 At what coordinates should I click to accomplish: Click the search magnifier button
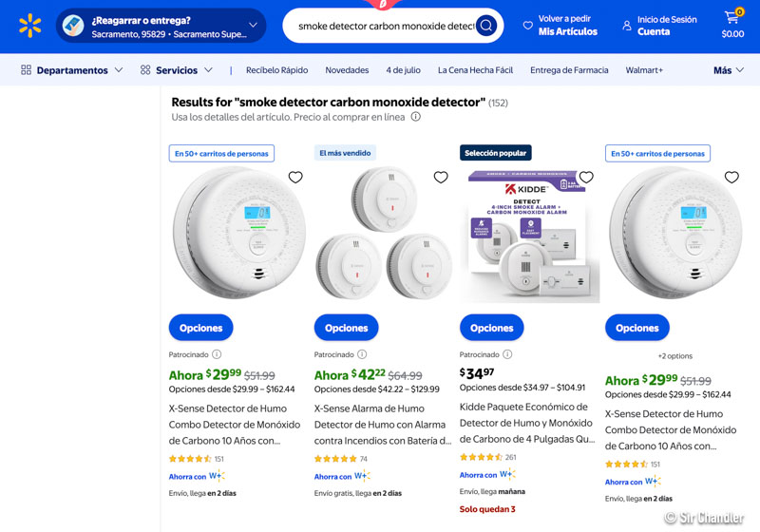(485, 26)
